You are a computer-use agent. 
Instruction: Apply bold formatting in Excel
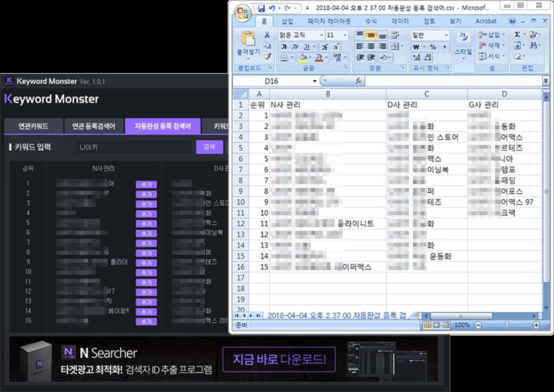point(284,47)
